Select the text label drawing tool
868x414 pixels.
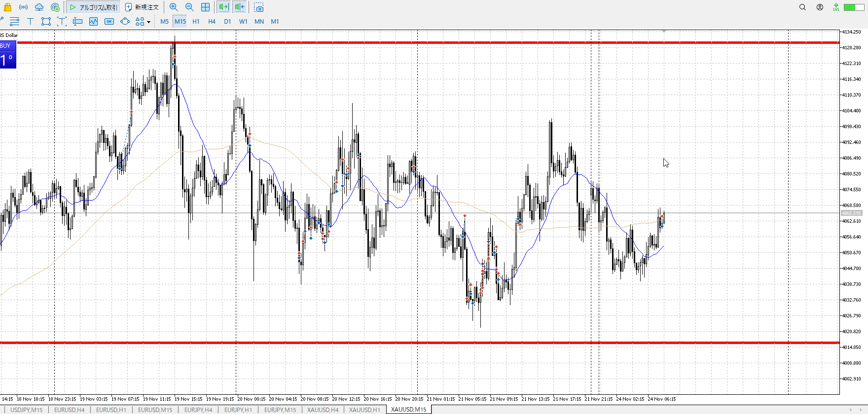pyautogui.click(x=30, y=21)
